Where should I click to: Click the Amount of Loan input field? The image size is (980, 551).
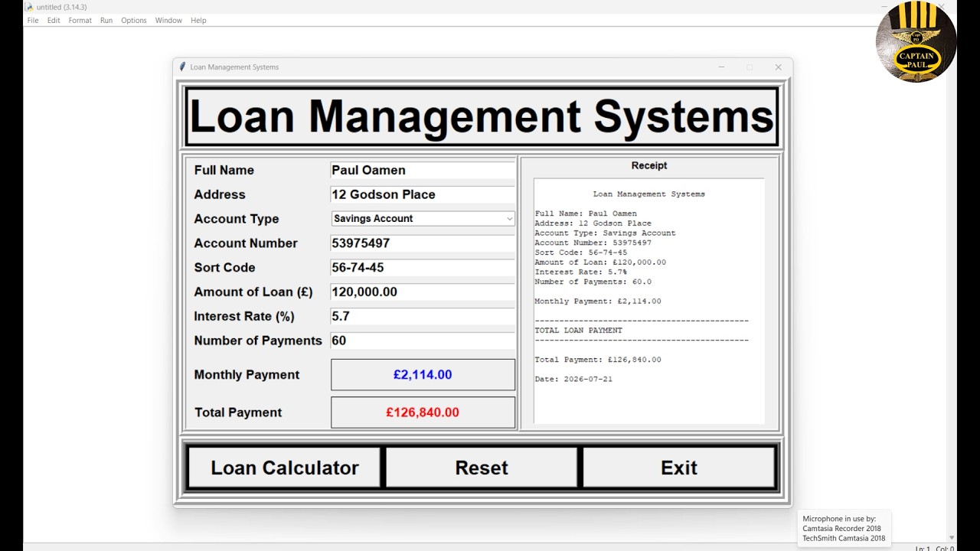(x=423, y=292)
